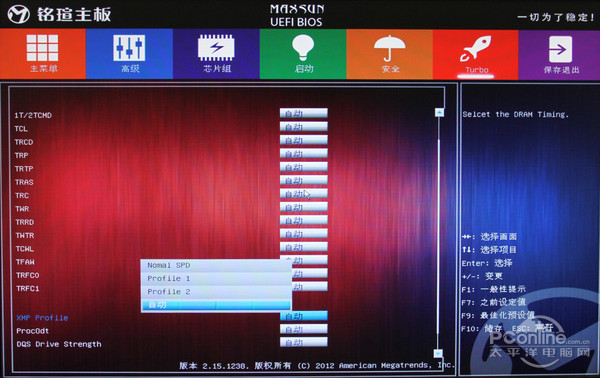Screen dimensions: 600x378
Task: Click the scrollbar up arrow
Action: point(439,112)
